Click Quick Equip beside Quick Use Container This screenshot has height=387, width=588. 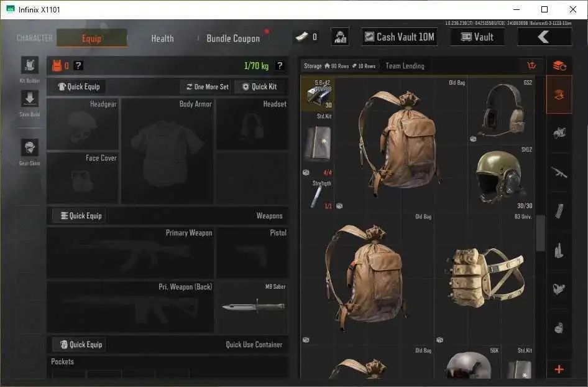point(79,345)
